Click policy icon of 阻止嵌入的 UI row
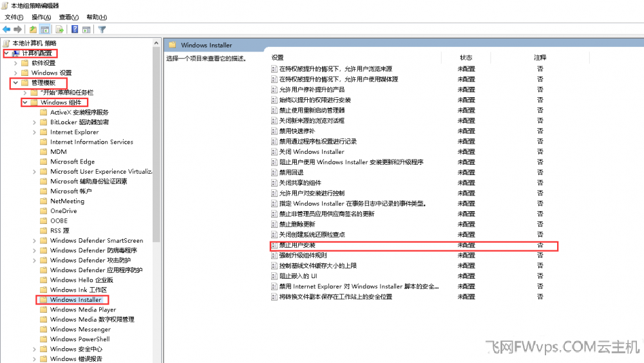The height and width of the screenshot is (363, 644). 274,276
